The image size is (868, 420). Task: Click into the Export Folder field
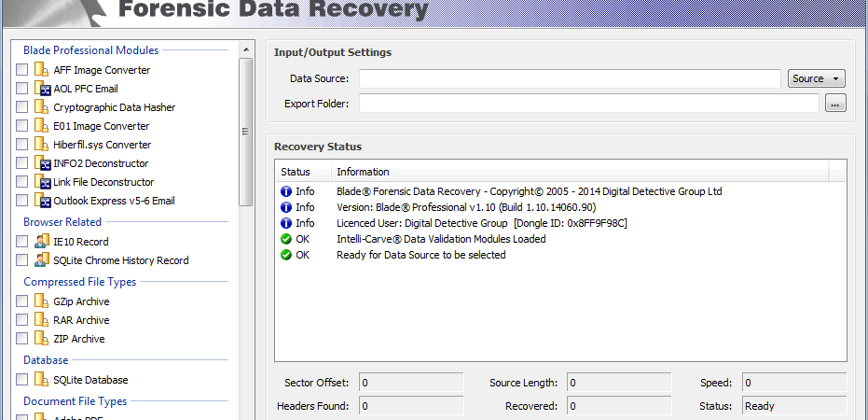point(589,103)
